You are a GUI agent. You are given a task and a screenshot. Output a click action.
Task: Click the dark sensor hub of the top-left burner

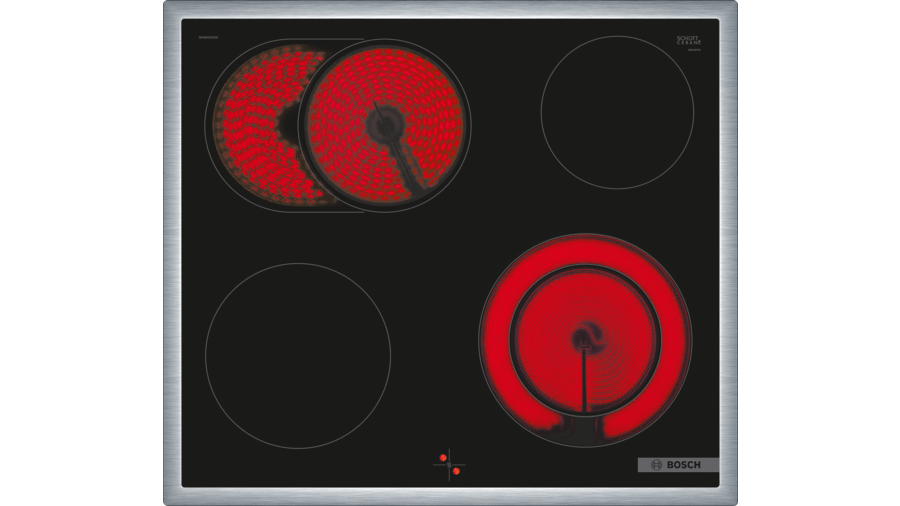pyautogui.click(x=383, y=124)
